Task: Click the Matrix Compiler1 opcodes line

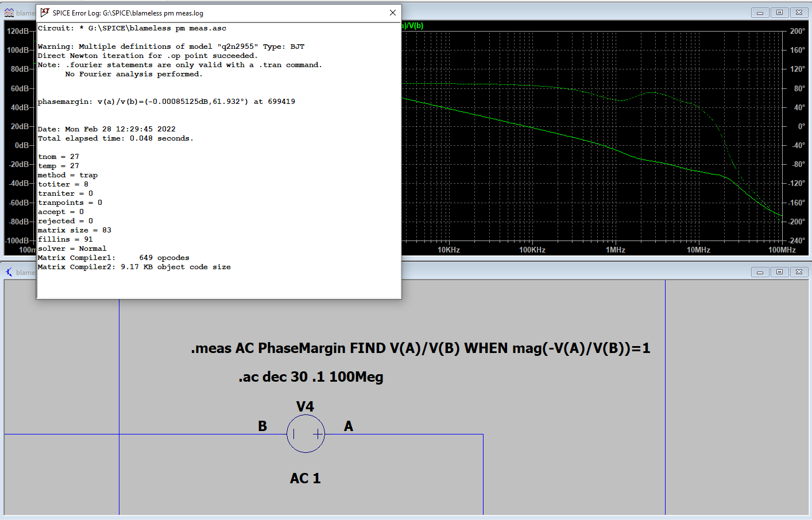Action: point(114,258)
